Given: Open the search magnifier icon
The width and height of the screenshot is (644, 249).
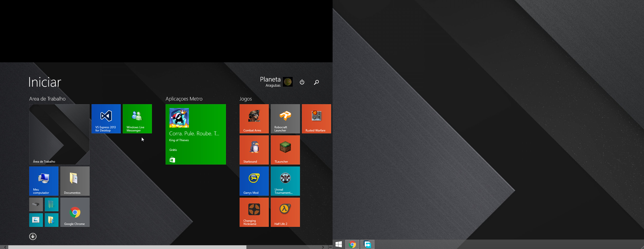Looking at the screenshot, I should (316, 82).
